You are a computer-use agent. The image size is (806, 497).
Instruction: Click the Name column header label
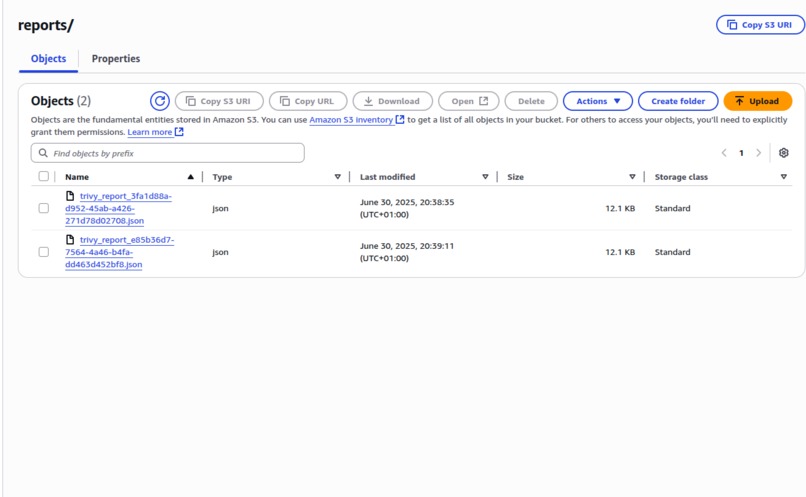pyautogui.click(x=77, y=177)
